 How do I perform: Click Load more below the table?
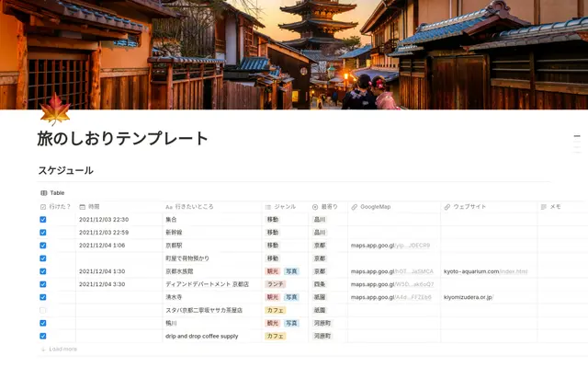[x=59, y=349]
